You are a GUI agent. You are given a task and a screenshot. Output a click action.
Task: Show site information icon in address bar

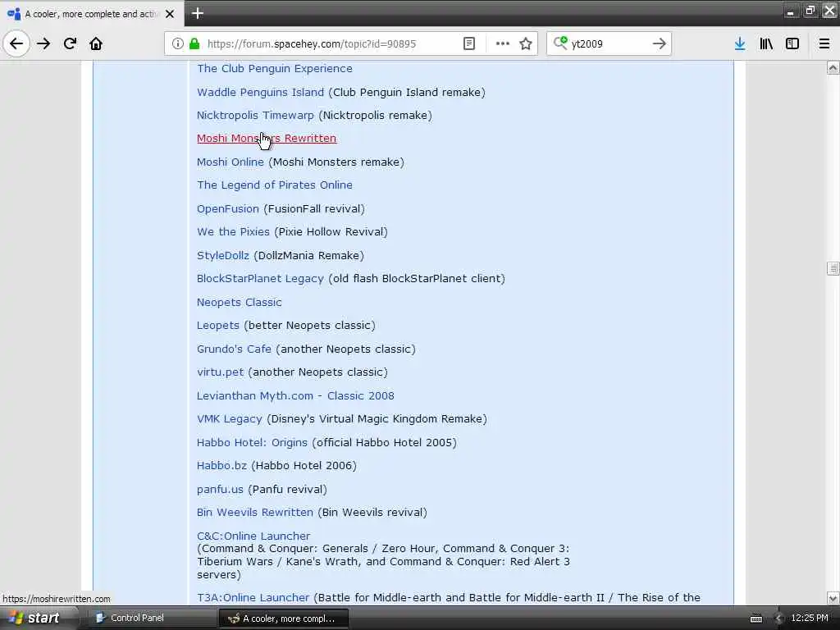pos(177,43)
